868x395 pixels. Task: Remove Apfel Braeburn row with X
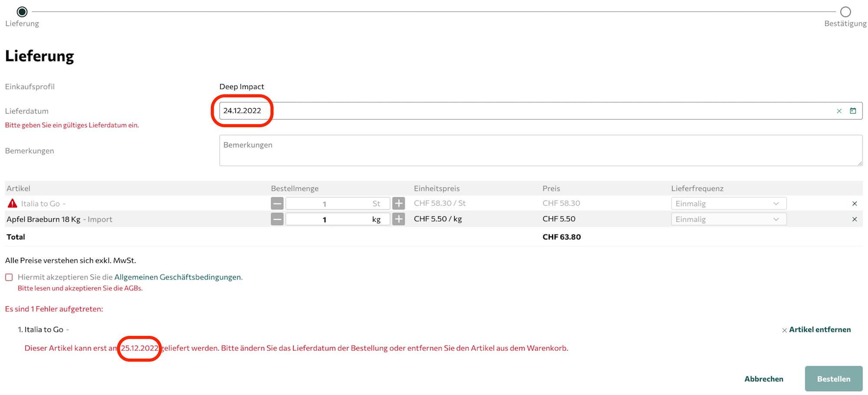pyautogui.click(x=854, y=219)
